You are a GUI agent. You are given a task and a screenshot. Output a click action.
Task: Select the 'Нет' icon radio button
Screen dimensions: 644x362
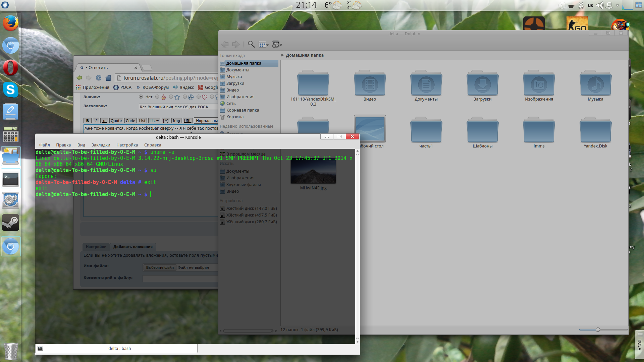pos(141,97)
